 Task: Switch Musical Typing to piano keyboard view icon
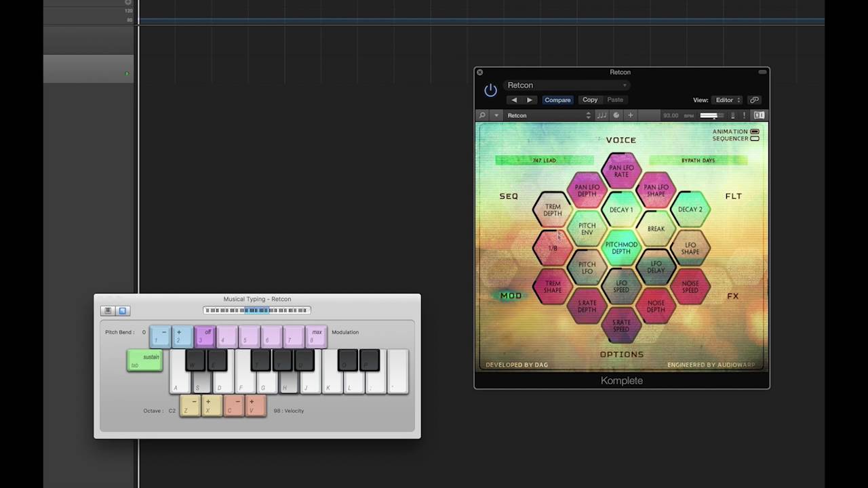click(x=107, y=310)
